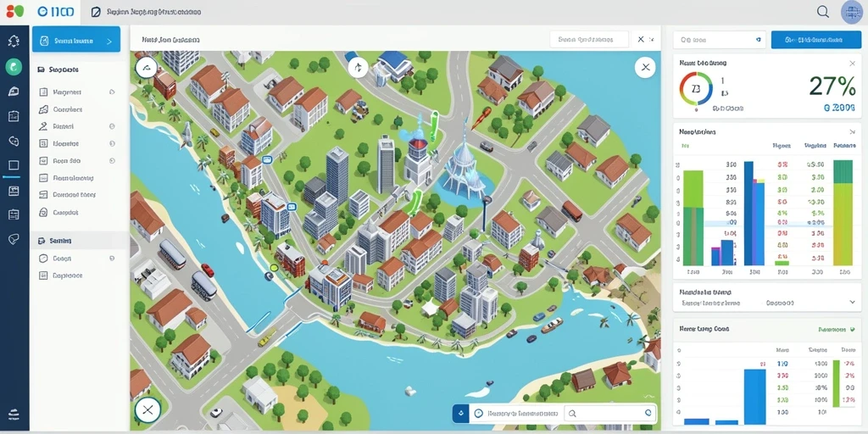Click the top gear-like icon in dark sidebar
Image resolution: width=868 pixels, height=434 pixels.
tap(14, 41)
